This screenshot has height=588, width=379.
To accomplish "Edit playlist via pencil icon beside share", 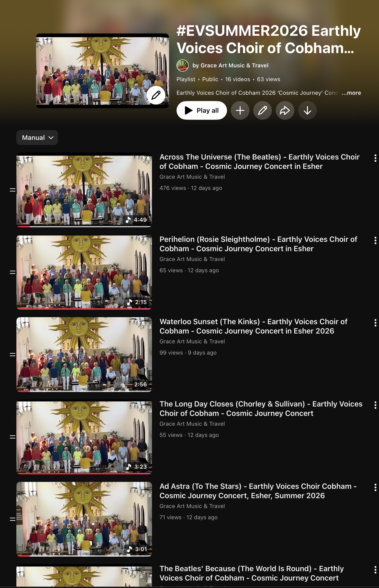I will pyautogui.click(x=262, y=110).
